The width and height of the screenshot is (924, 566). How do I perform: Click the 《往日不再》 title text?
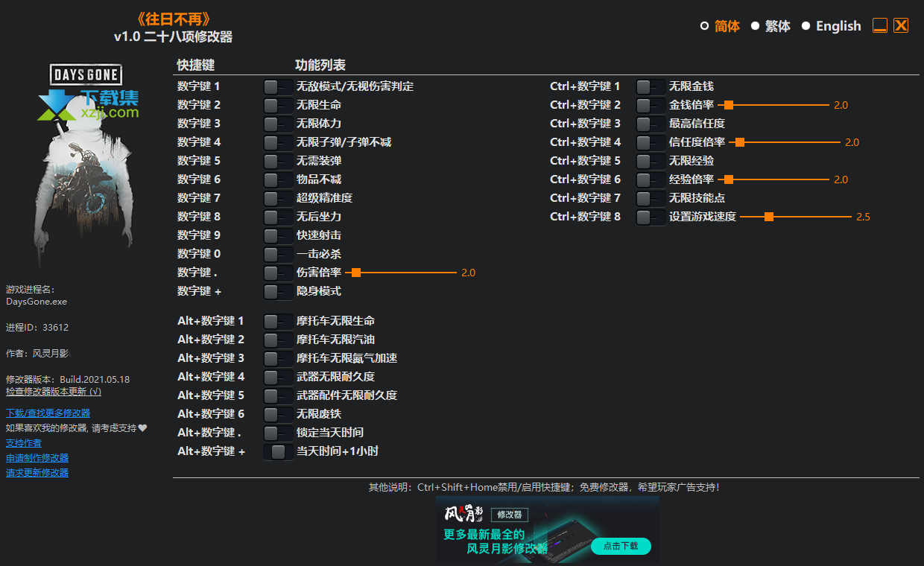click(x=173, y=19)
